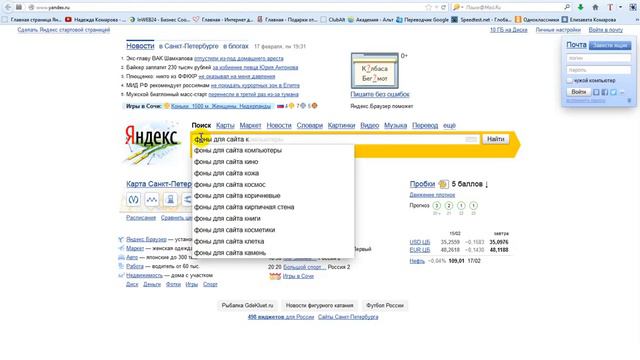Click the VK login icon next to Войти
Image resolution: width=640 pixels, height=360 pixels.
click(x=596, y=92)
